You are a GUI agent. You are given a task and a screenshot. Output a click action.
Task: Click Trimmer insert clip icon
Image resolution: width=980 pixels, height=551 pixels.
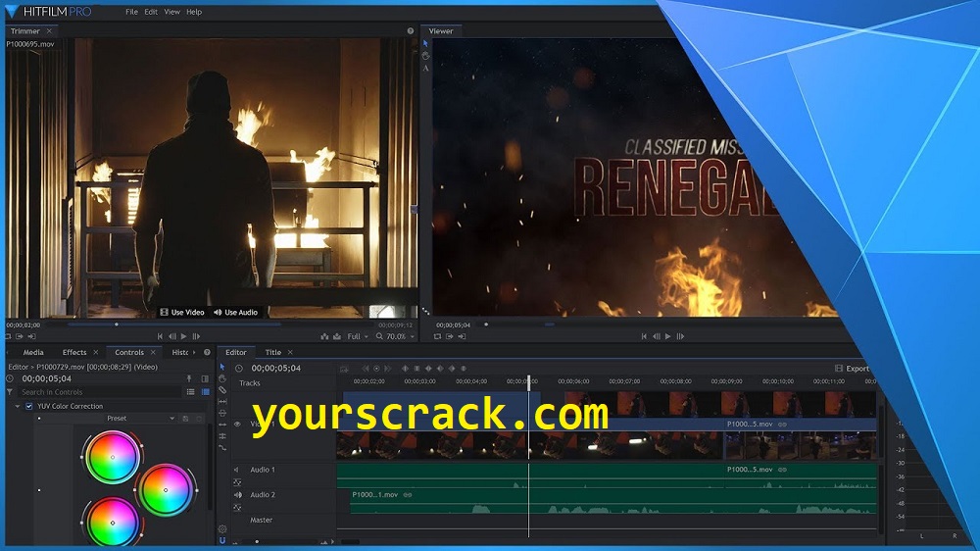coord(324,336)
